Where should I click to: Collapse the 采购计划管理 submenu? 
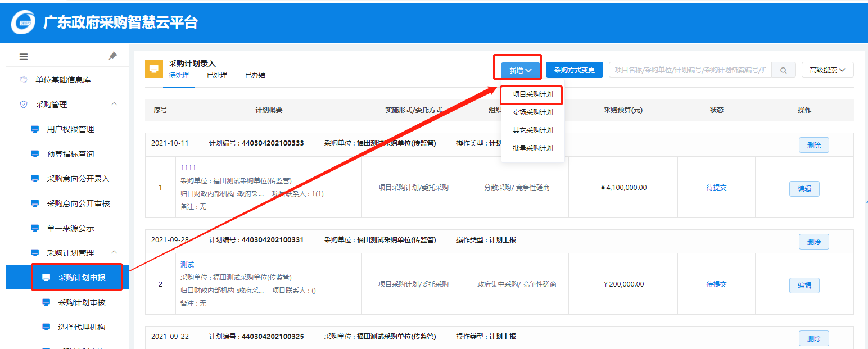pos(114,253)
